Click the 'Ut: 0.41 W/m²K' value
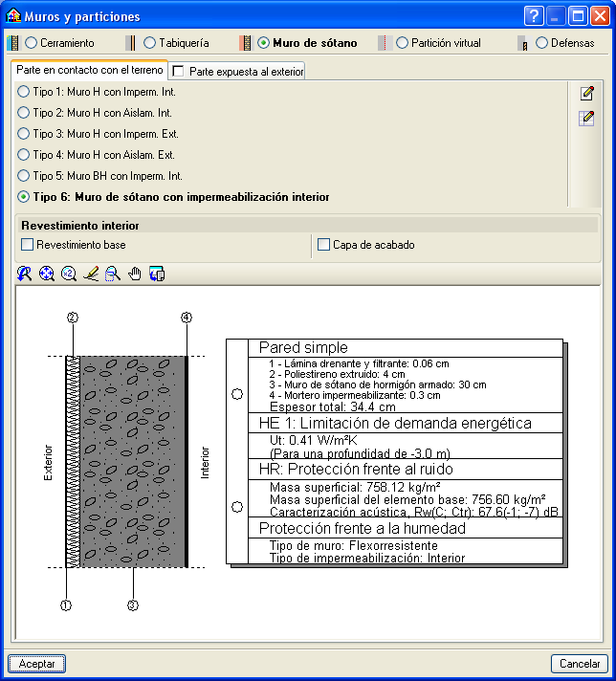The width and height of the screenshot is (616, 681). point(313,440)
